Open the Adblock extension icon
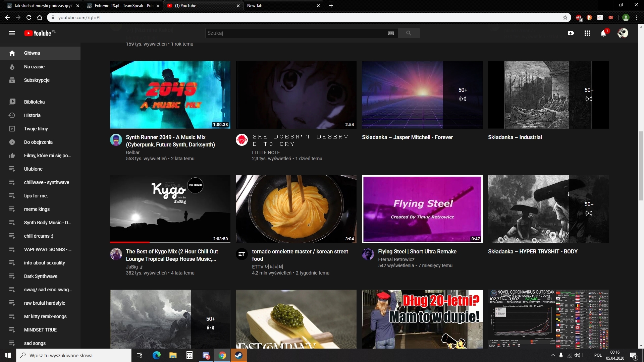The height and width of the screenshot is (362, 644). [579, 17]
